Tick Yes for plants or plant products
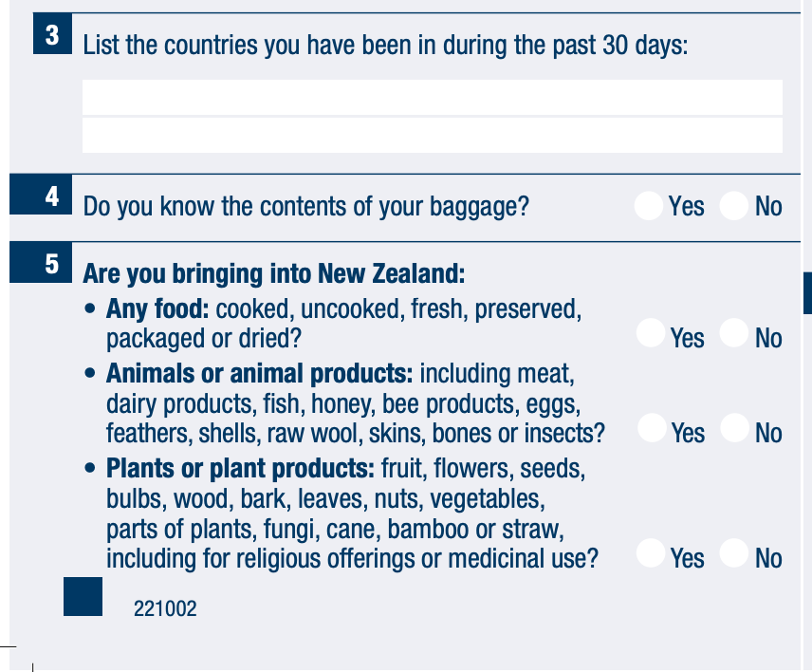812x672 pixels. (651, 552)
